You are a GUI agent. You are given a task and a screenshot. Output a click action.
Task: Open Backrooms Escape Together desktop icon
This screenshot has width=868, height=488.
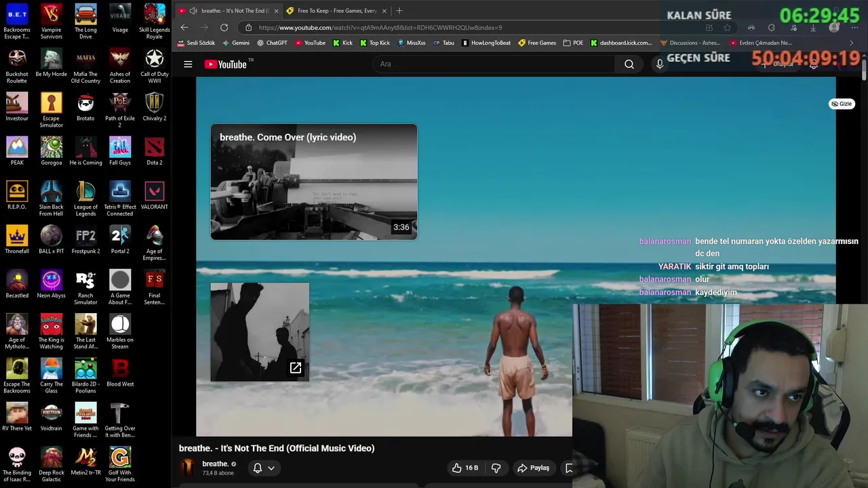point(17,22)
